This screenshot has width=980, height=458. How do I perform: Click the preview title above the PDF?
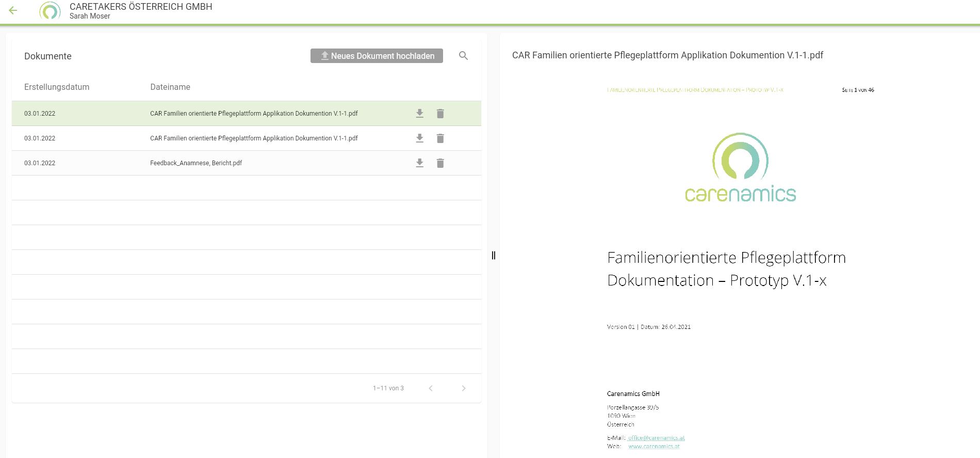667,55
